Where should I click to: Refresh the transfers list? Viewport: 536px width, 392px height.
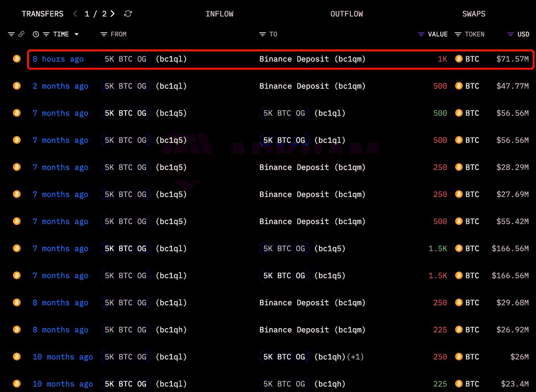[128, 14]
